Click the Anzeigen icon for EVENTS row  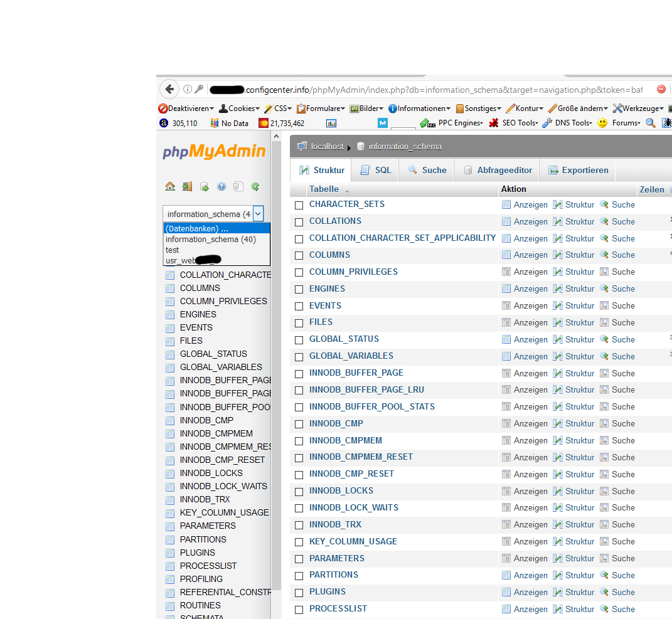pyautogui.click(x=506, y=305)
